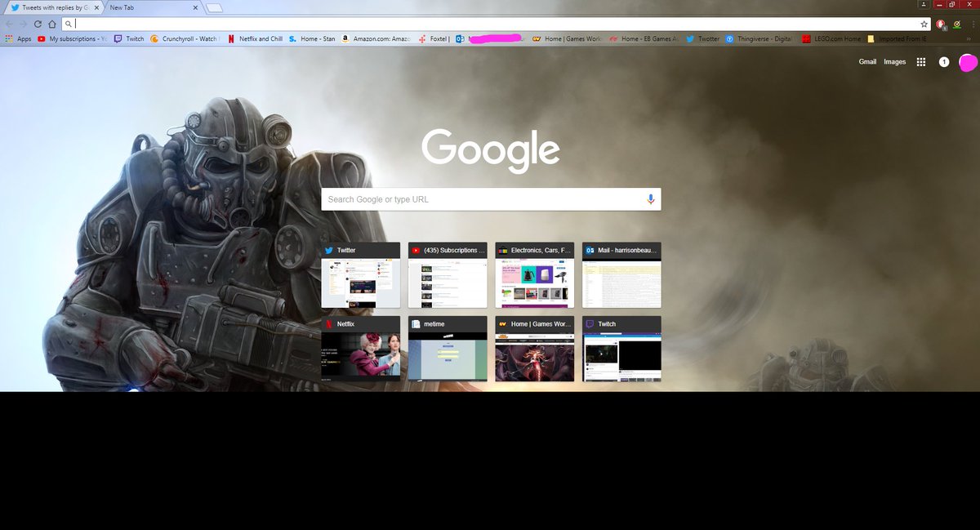The image size is (980, 530).
Task: View Google notifications badge showing 1
Action: point(944,62)
